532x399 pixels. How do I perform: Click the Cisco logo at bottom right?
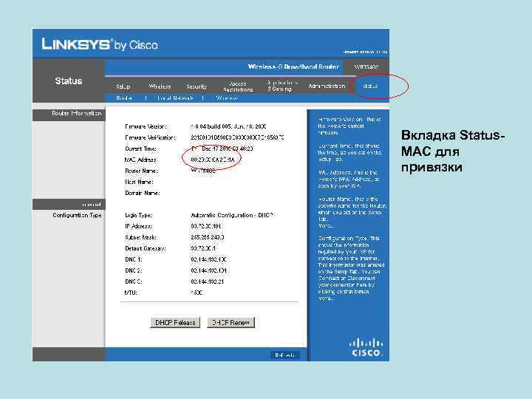coord(366,347)
